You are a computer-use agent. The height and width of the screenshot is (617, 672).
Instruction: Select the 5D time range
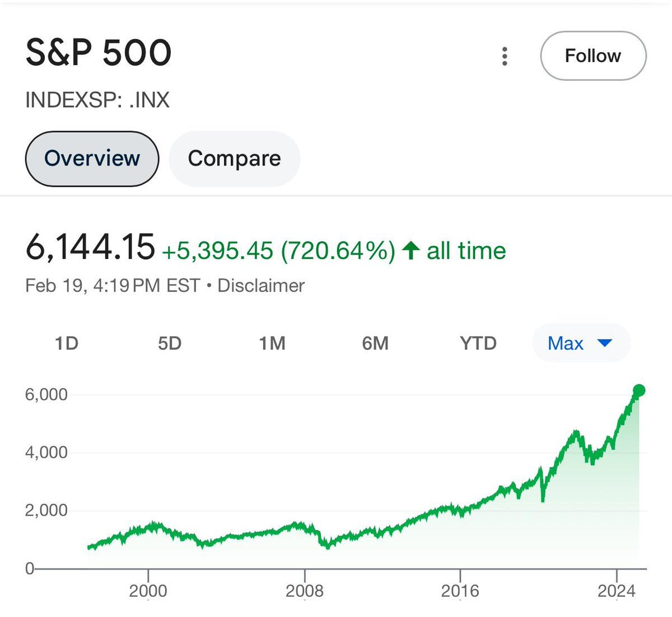(x=170, y=343)
